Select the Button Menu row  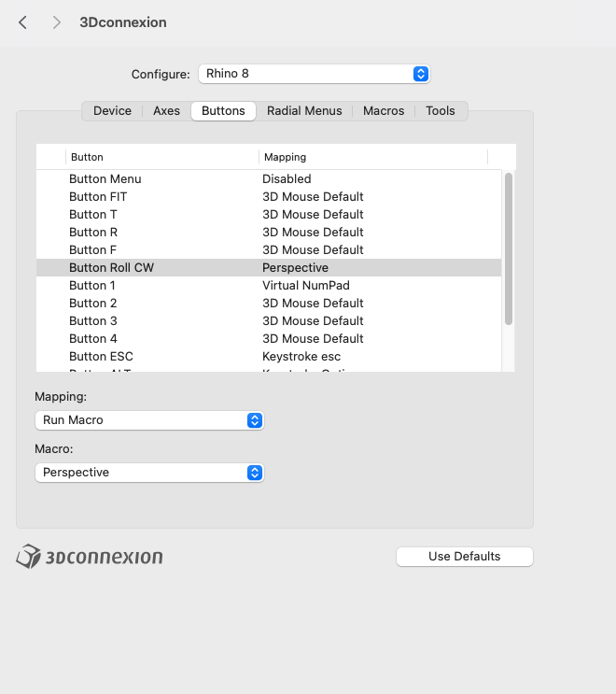click(x=269, y=178)
